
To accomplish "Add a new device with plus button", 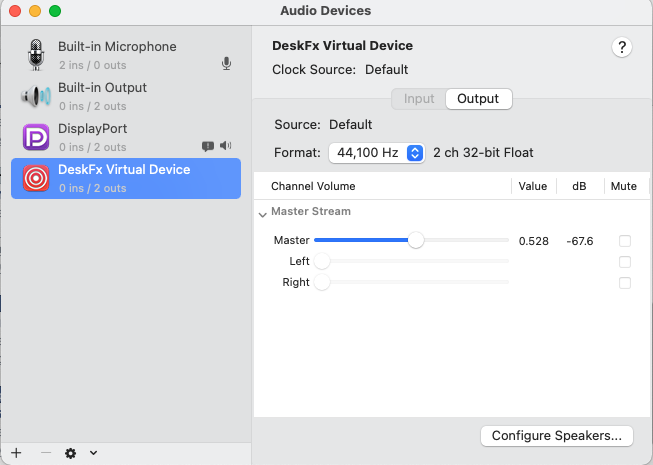I will click(x=16, y=453).
